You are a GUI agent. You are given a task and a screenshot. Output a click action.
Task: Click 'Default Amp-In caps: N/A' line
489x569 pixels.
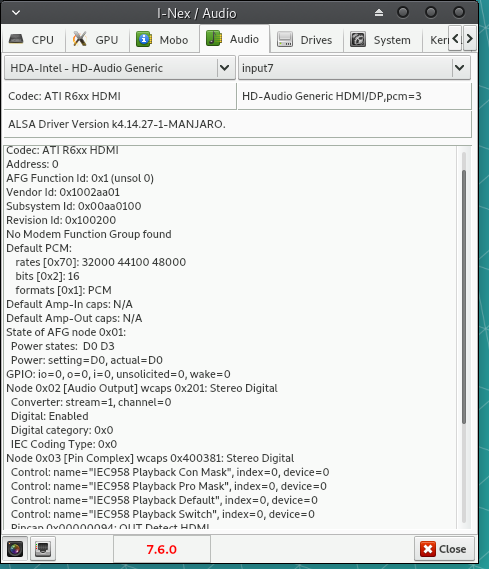pyautogui.click(x=69, y=304)
